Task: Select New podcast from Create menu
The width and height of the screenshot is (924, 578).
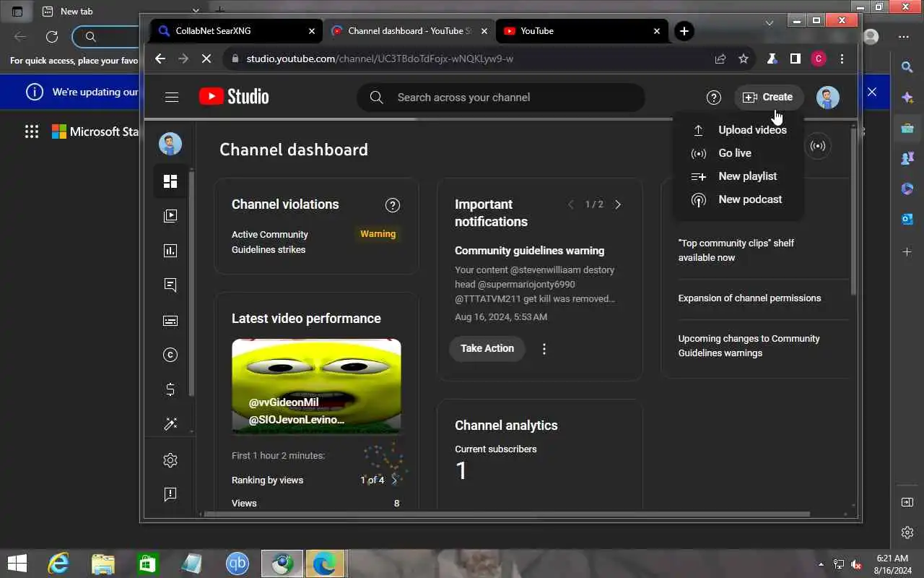Action: [x=738, y=199]
